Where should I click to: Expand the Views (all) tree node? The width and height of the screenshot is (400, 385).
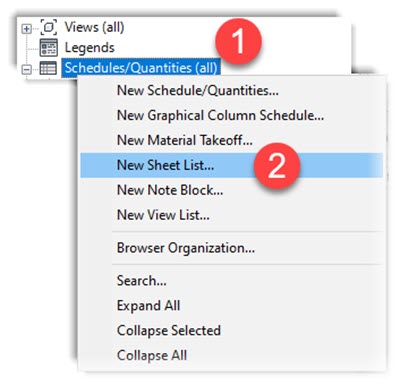27,29
